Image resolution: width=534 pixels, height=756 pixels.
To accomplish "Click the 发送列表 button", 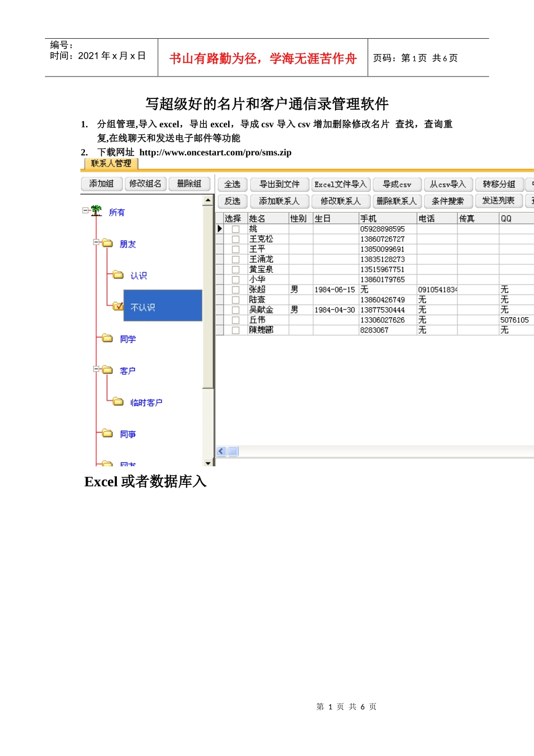I will click(499, 200).
